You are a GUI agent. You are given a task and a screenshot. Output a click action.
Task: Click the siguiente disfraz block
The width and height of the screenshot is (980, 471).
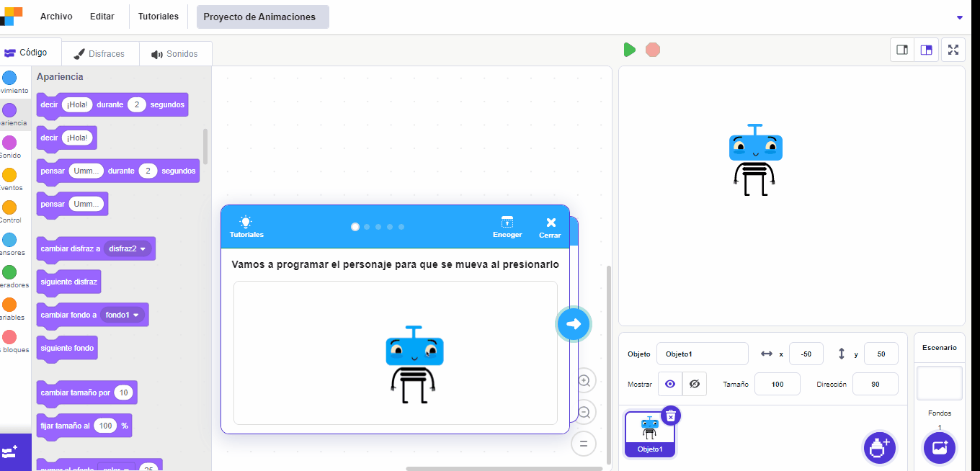point(69,282)
